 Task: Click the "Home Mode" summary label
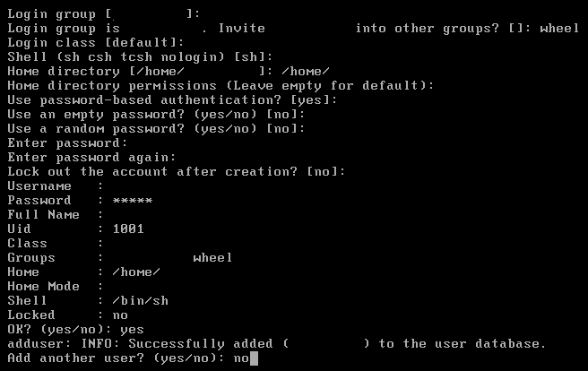click(x=44, y=287)
